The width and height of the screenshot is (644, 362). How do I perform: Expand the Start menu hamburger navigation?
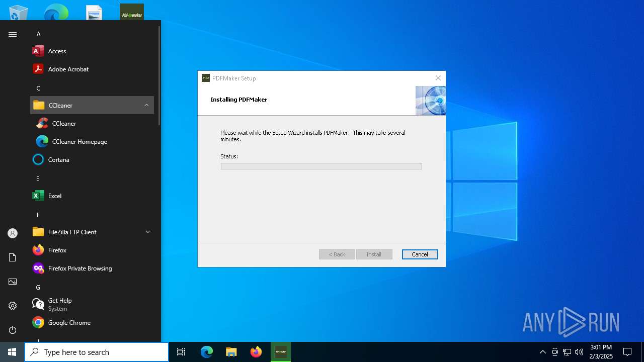[x=13, y=34]
